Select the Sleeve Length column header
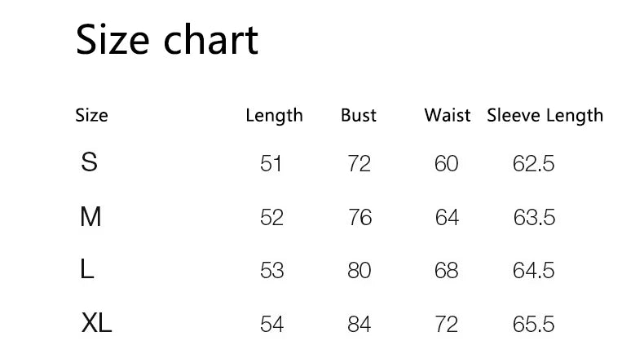 [545, 115]
